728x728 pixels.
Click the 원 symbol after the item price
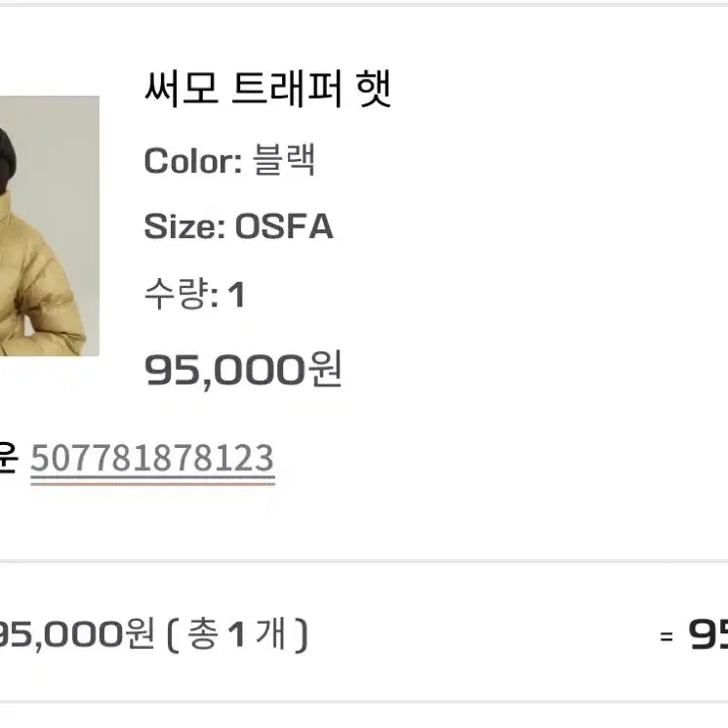click(325, 369)
